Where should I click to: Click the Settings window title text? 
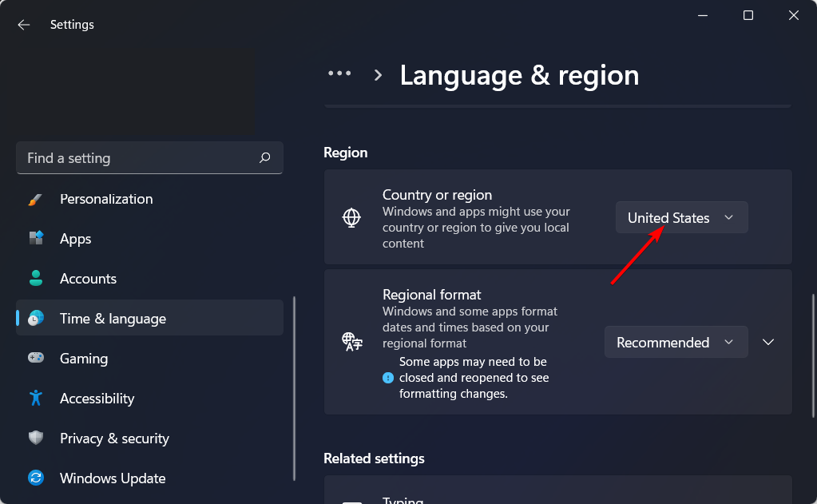pyautogui.click(x=72, y=25)
